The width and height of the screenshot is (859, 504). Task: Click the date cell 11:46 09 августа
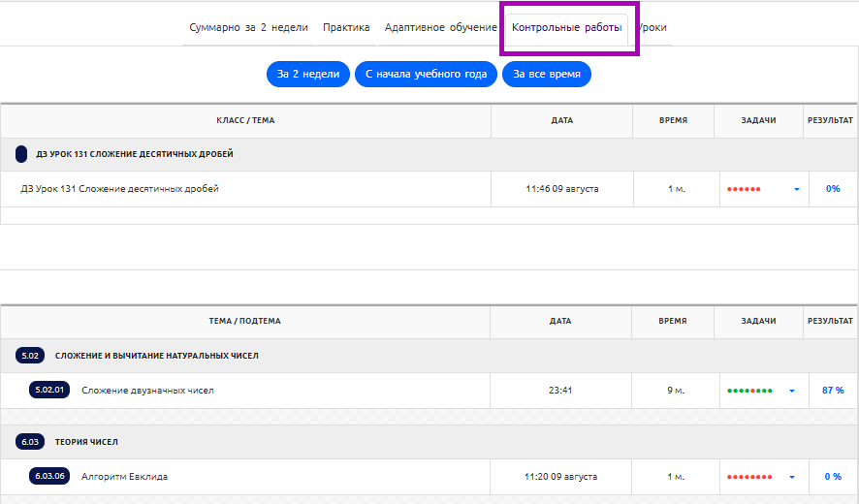562,188
